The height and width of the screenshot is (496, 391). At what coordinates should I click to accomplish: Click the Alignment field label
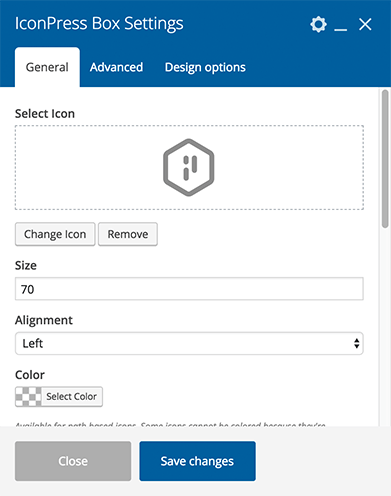(x=44, y=320)
